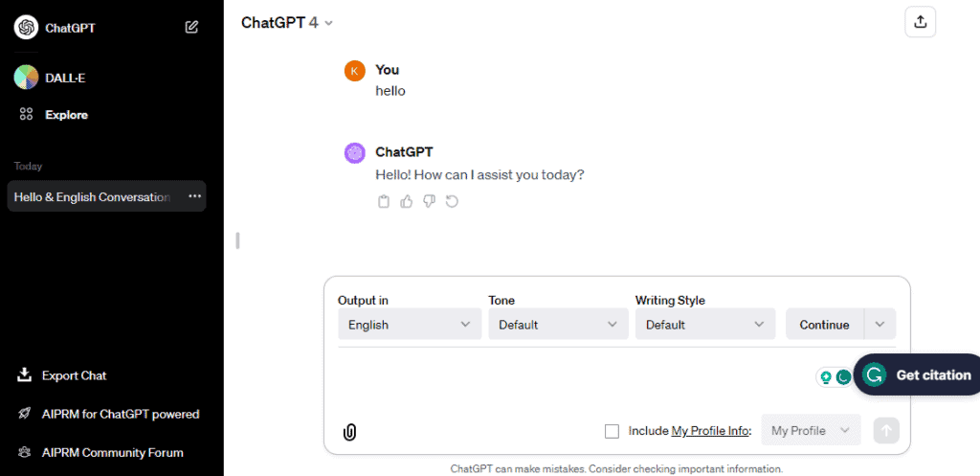
Task: Open the My Profile Info link
Action: [710, 431]
